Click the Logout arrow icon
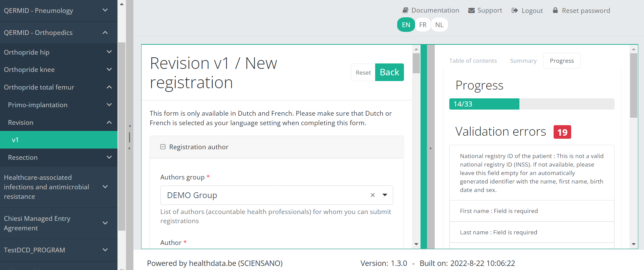The image size is (644, 270). (x=515, y=11)
